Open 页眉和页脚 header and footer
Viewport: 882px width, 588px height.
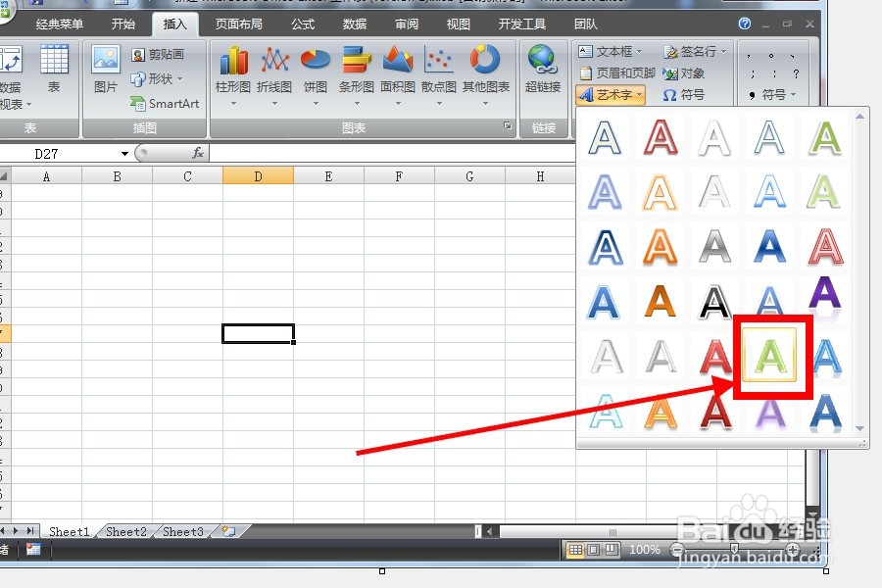[616, 73]
